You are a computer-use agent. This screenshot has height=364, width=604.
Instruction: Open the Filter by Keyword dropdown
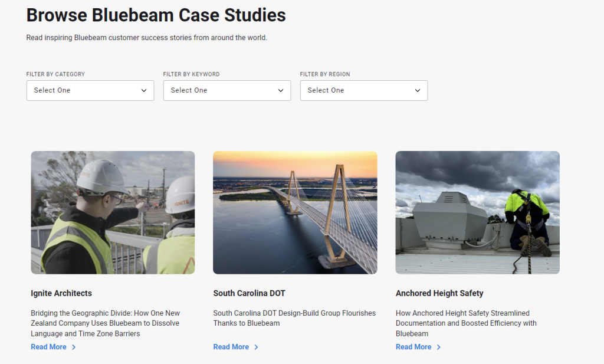227,90
